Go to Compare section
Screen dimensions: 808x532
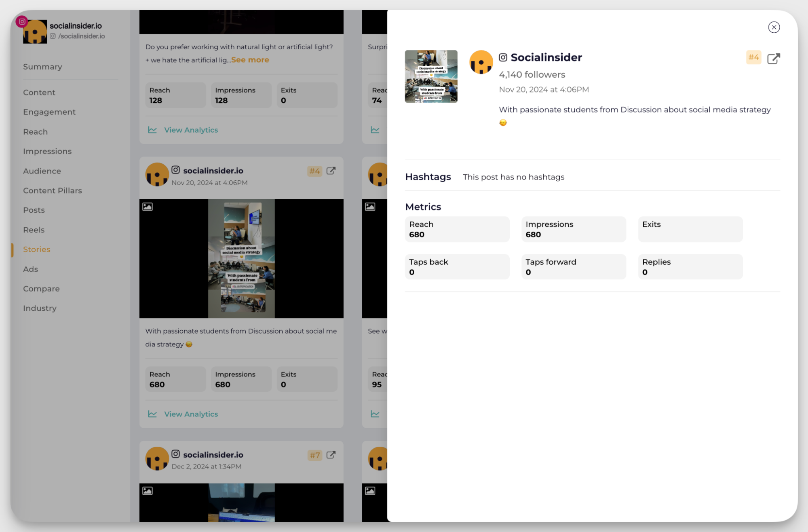pyautogui.click(x=41, y=289)
